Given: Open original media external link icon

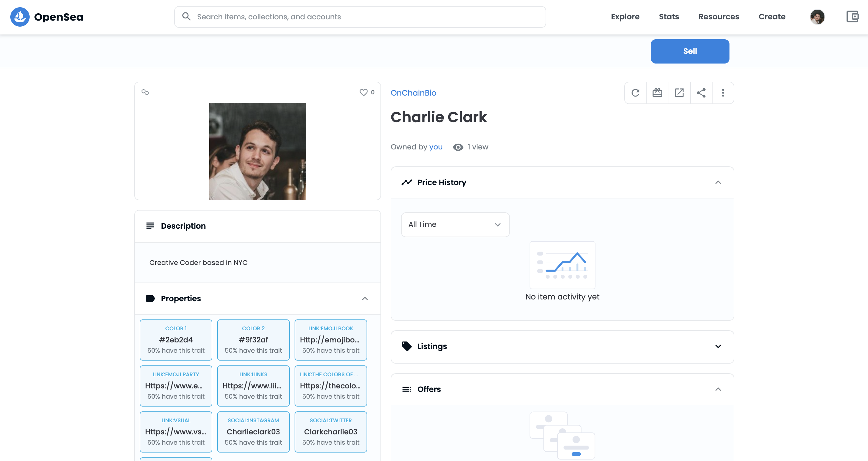Looking at the screenshot, I should [x=679, y=93].
